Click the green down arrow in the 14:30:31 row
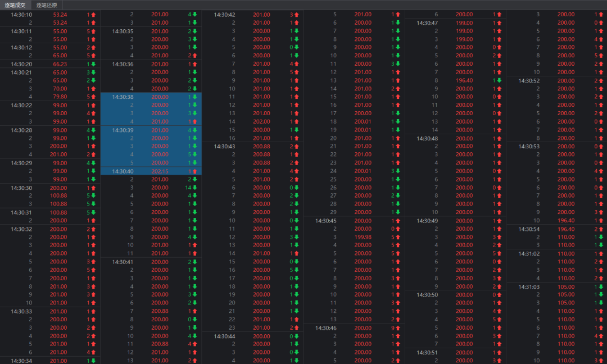Viewport: 607px width, 364px height. [x=93, y=213]
